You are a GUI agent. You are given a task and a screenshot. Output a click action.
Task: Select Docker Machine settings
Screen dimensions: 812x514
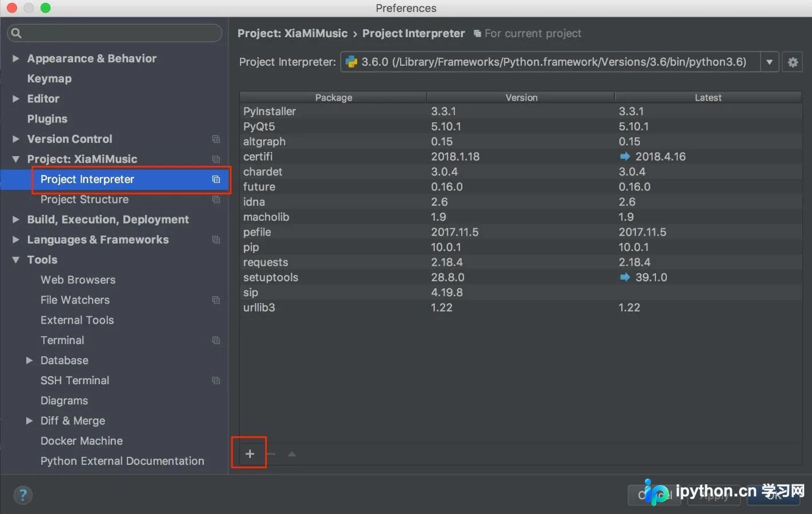click(x=82, y=441)
